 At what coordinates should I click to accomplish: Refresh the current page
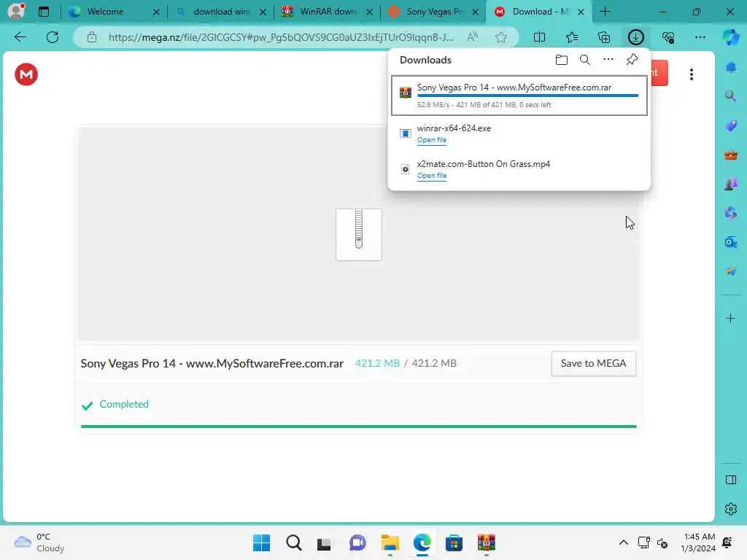coord(53,37)
